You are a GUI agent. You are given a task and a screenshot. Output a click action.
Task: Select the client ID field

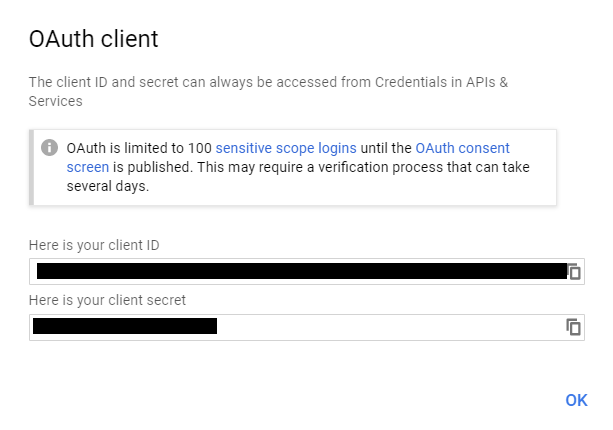tap(307, 271)
